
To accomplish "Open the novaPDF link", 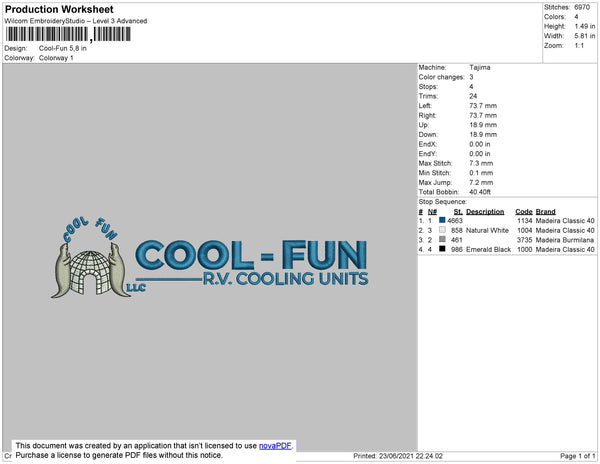I will tap(275, 446).
